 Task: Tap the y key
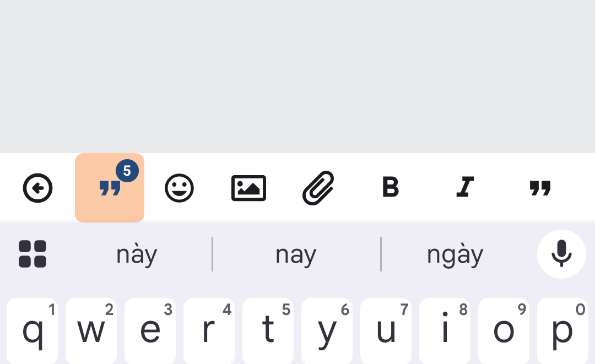[327, 331]
